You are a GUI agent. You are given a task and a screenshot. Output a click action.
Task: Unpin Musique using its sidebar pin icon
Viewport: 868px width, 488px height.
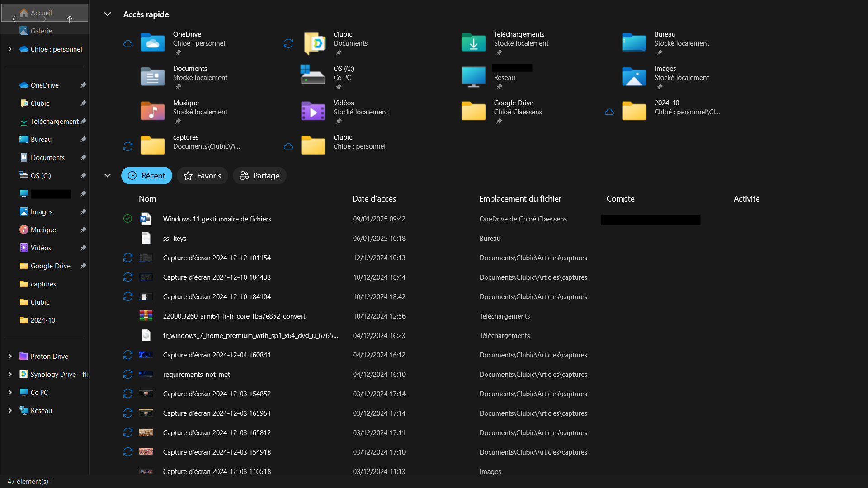[83, 230]
